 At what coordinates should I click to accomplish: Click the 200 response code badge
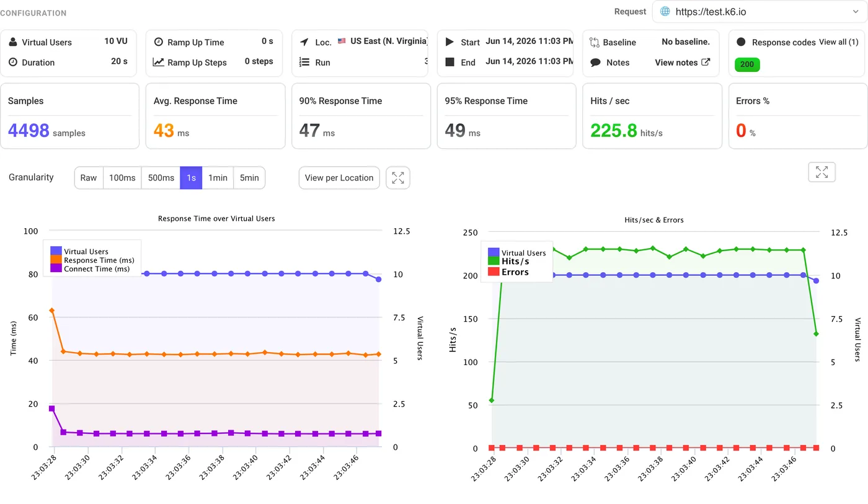(747, 64)
